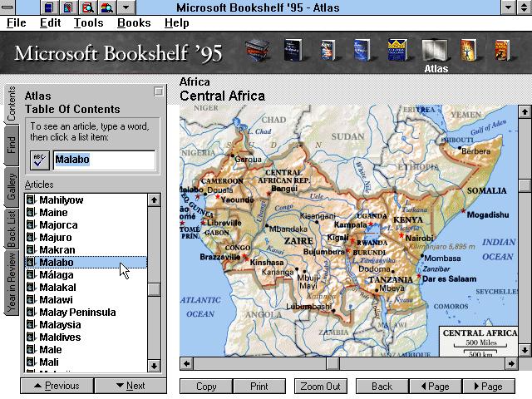Open the Help menu
This screenshot has height=399, width=532.
[177, 22]
